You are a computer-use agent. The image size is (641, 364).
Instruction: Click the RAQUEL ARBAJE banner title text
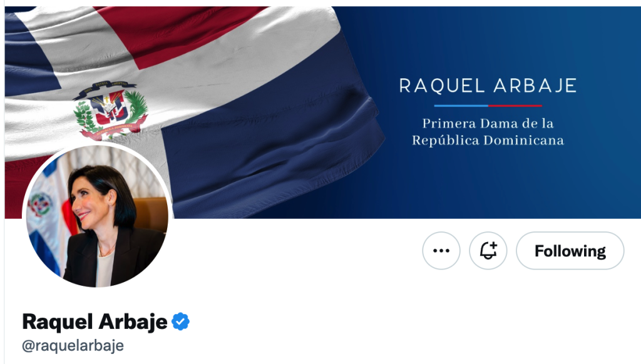pos(488,86)
